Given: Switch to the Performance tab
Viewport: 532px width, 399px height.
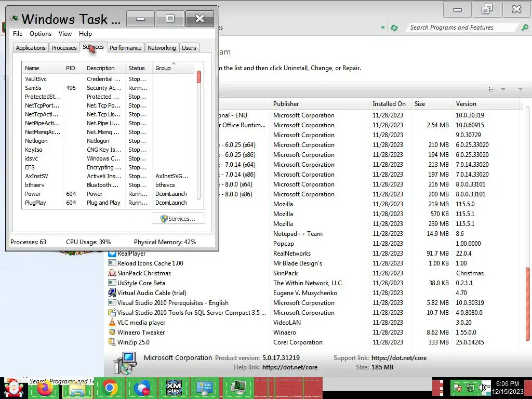Looking at the screenshot, I should pyautogui.click(x=126, y=48).
